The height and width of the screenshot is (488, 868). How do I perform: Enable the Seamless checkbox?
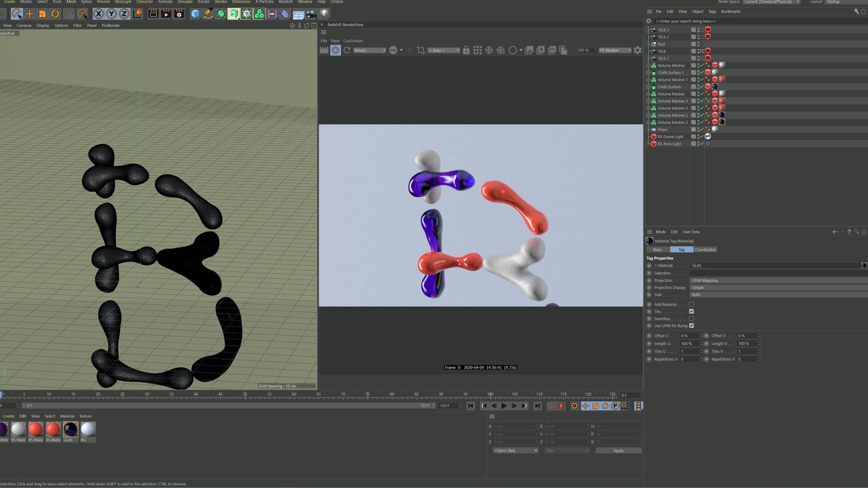691,319
